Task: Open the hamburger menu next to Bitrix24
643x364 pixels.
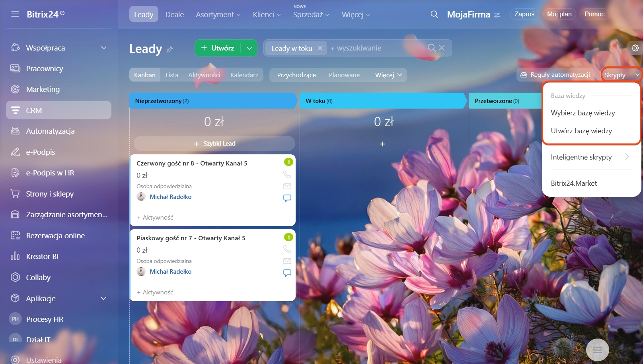Action: [15, 14]
